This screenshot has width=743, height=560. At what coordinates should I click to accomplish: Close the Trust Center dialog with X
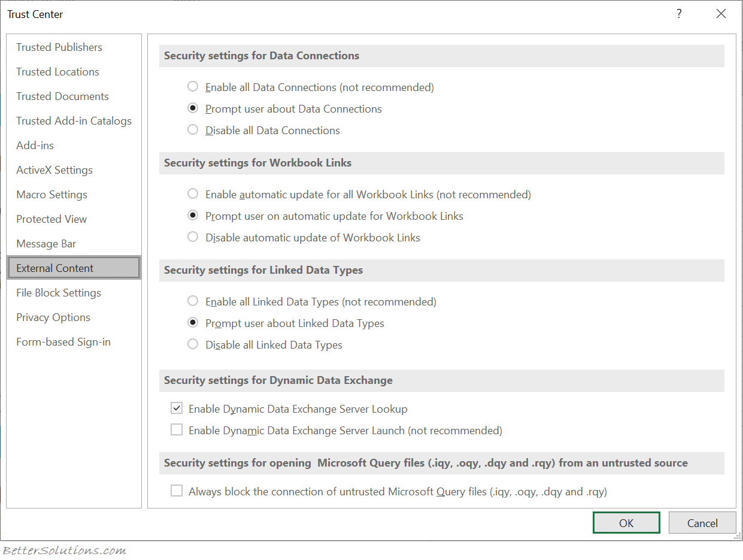point(721,14)
